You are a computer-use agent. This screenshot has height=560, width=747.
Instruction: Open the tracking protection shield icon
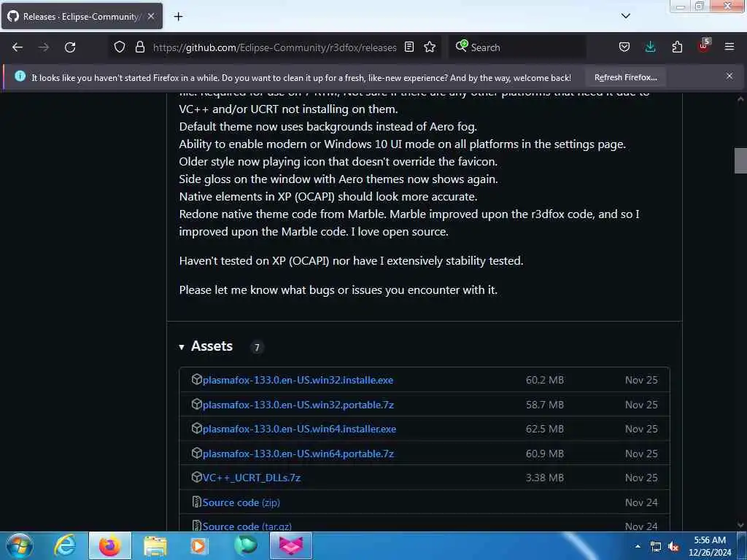point(120,47)
